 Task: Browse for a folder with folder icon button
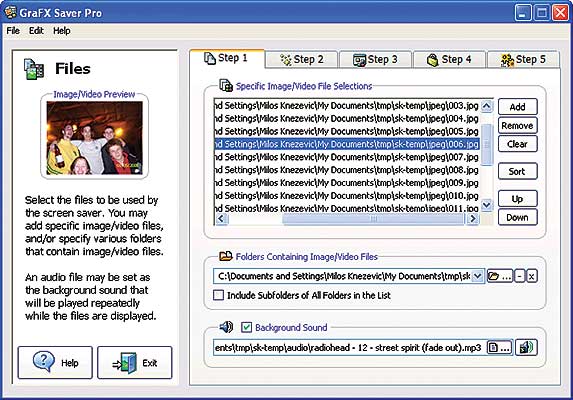click(500, 276)
